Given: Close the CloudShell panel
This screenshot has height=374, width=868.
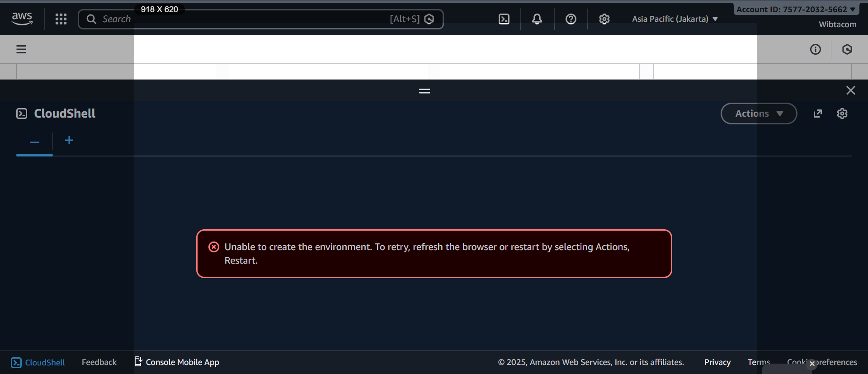Looking at the screenshot, I should click(850, 90).
